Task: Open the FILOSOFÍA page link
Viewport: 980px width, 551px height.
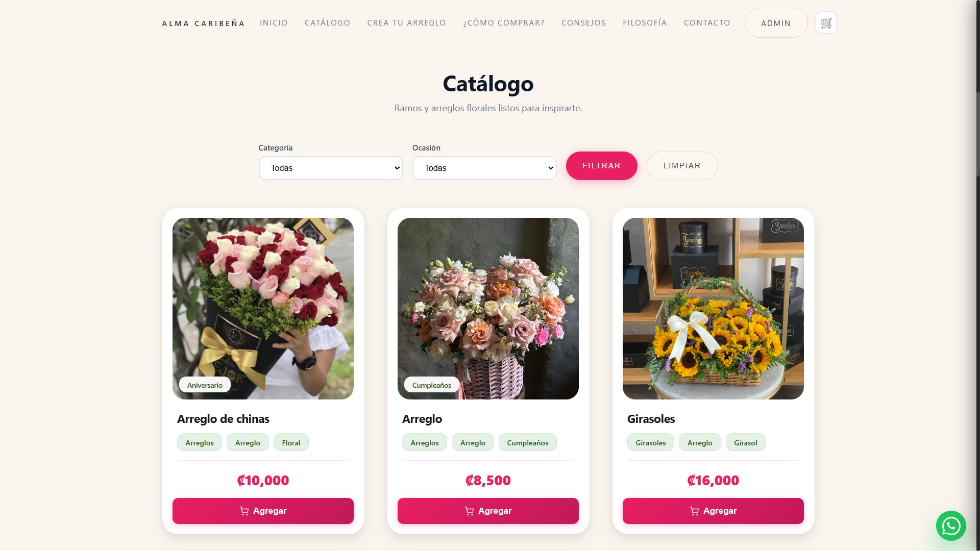Action: click(645, 23)
